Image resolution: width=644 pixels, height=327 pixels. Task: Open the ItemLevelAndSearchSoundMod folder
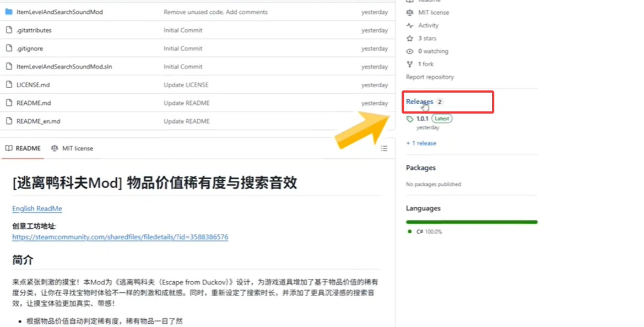click(x=59, y=12)
